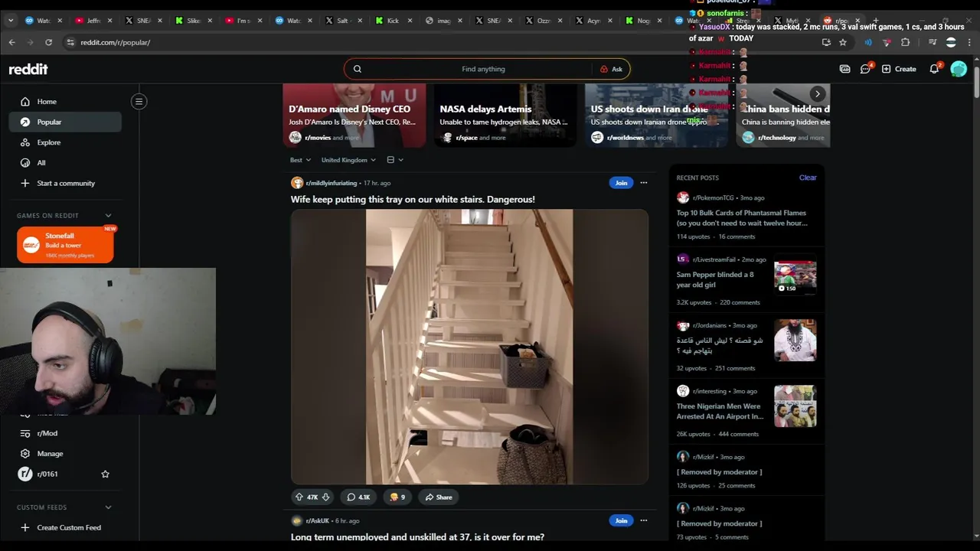Screen dimensions: 980x551
Task: Clear the recent posts list
Action: (x=808, y=178)
